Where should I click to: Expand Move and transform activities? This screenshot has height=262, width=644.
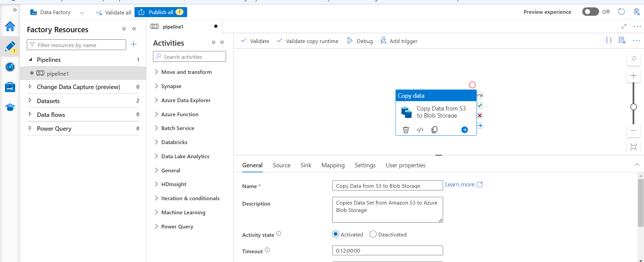click(156, 72)
